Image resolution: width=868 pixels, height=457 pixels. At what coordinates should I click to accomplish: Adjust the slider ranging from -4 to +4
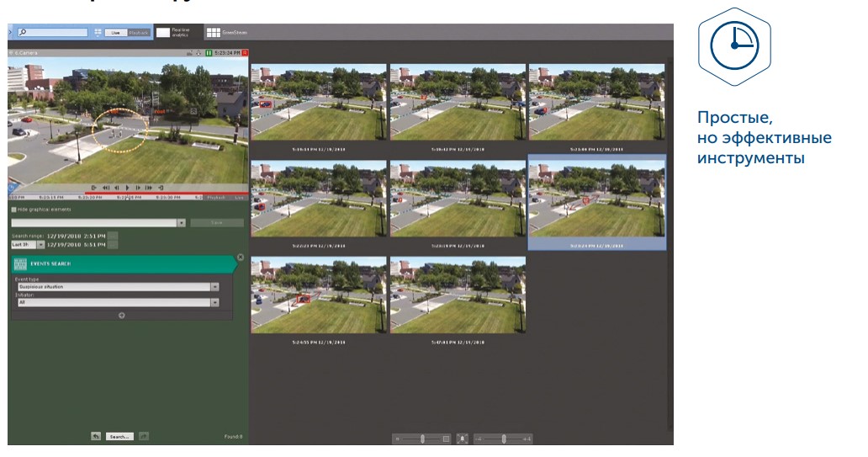click(503, 438)
